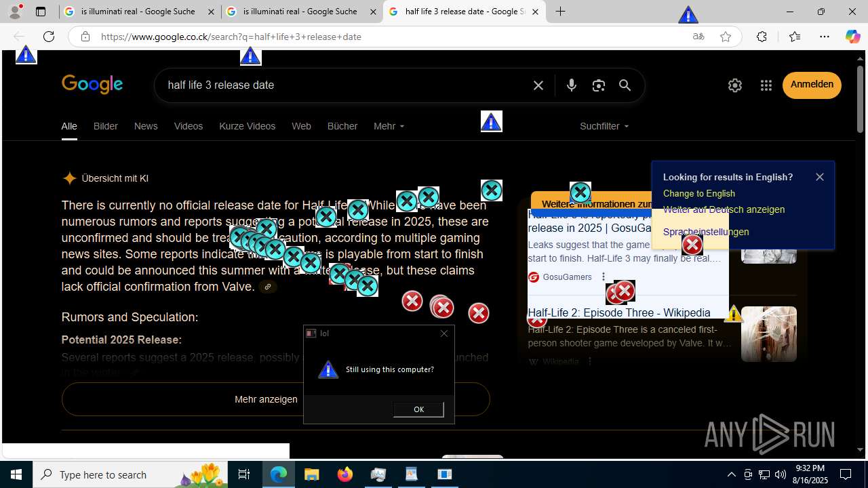868x488 pixels.
Task: Show hidden tray icons chevron
Action: click(x=731, y=474)
